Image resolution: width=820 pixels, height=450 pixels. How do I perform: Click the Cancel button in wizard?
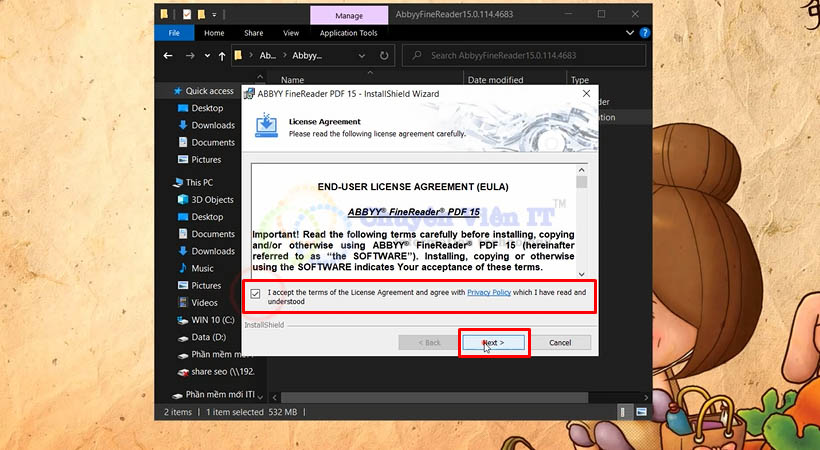click(x=561, y=342)
